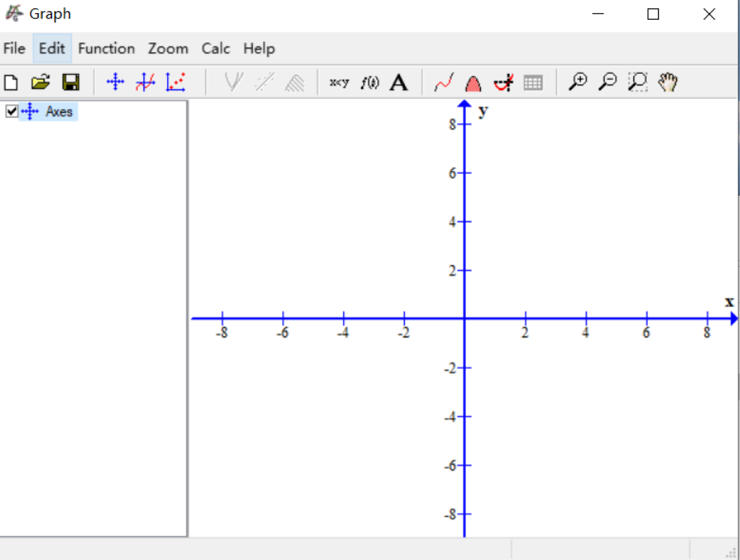
Task: Save the graph with the floppy disk icon
Action: [70, 83]
